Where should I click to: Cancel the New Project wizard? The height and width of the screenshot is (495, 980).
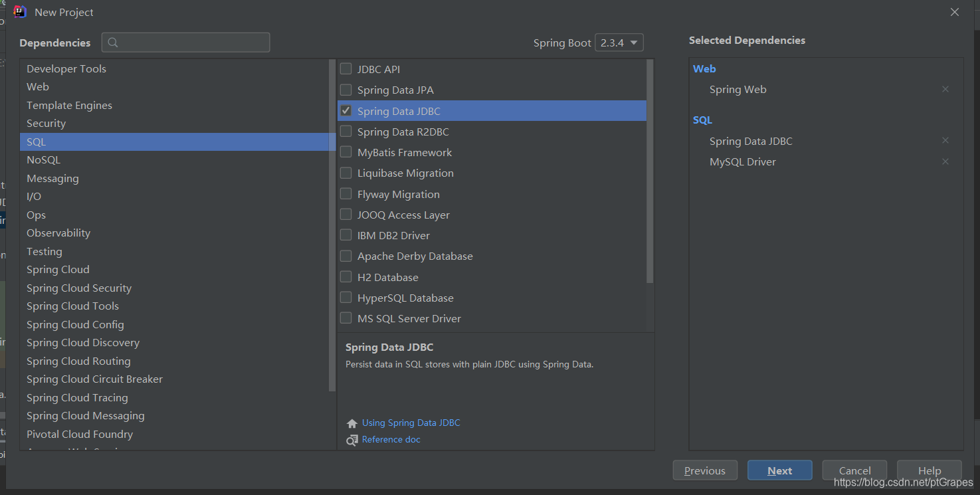[x=854, y=470]
